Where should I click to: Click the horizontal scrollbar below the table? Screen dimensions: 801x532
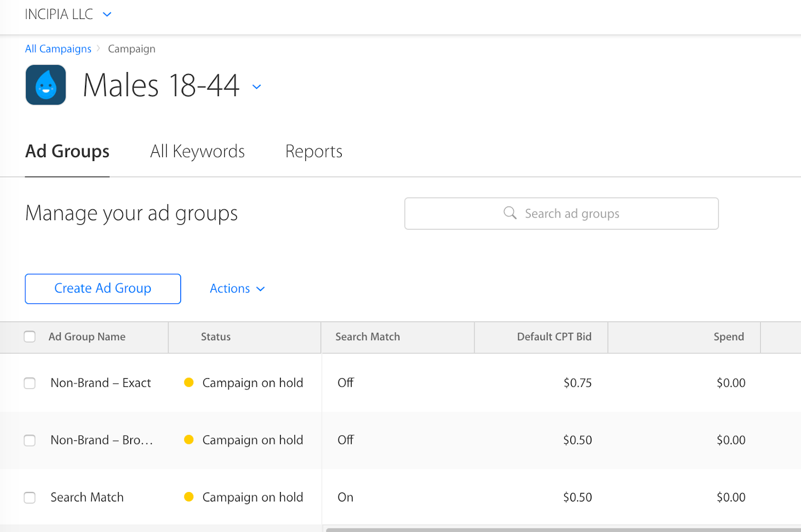561,529
